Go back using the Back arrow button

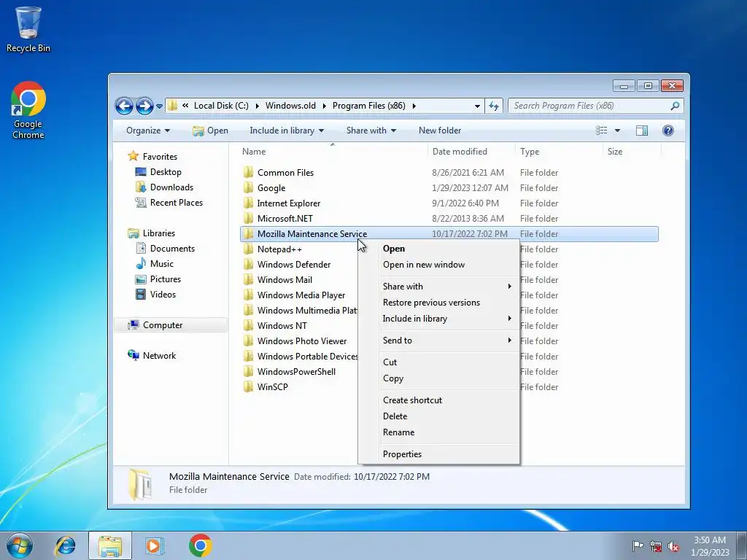[x=124, y=106]
